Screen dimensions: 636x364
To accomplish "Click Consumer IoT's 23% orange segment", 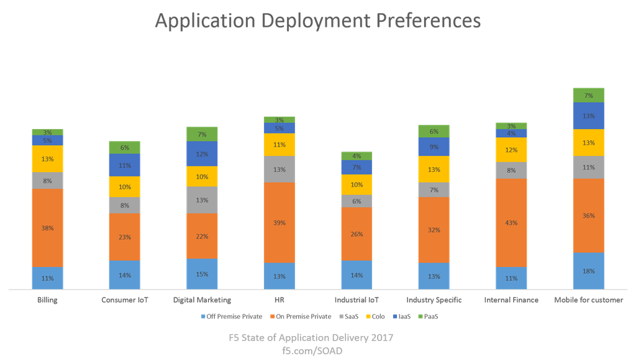I will point(125,237).
